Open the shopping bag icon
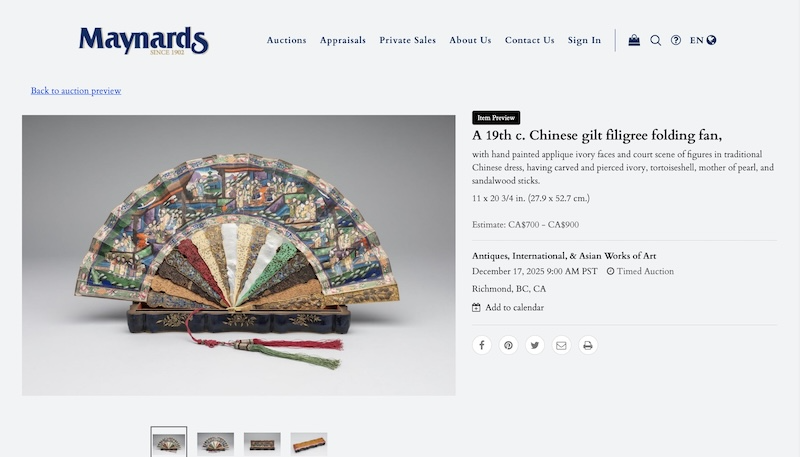The image size is (800, 457). pyautogui.click(x=634, y=40)
